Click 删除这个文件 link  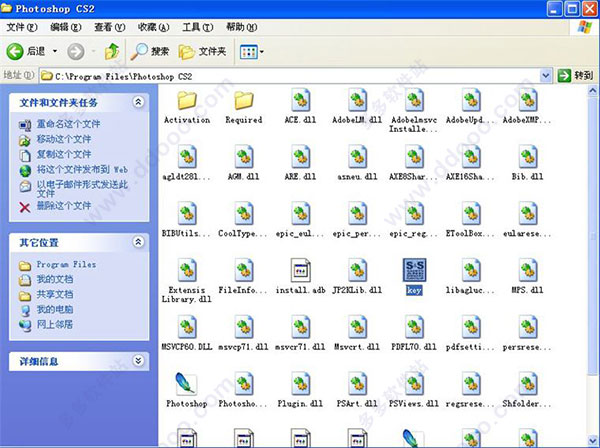click(64, 206)
